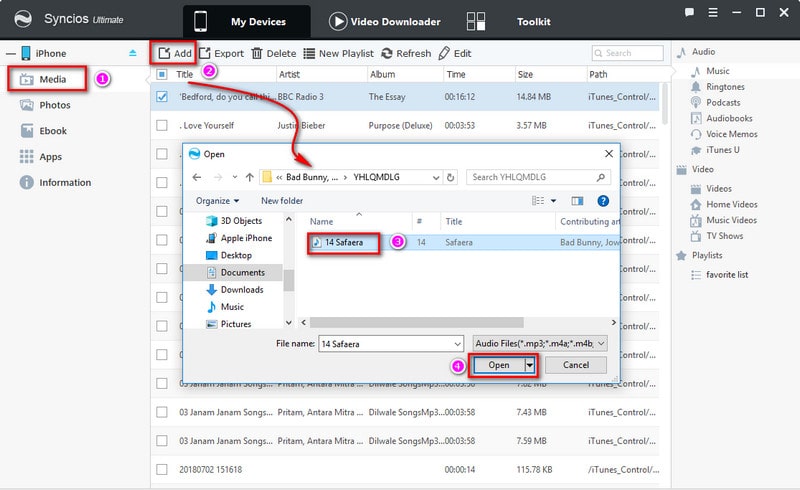
Task: Close the Open dialog
Action: pos(608,154)
